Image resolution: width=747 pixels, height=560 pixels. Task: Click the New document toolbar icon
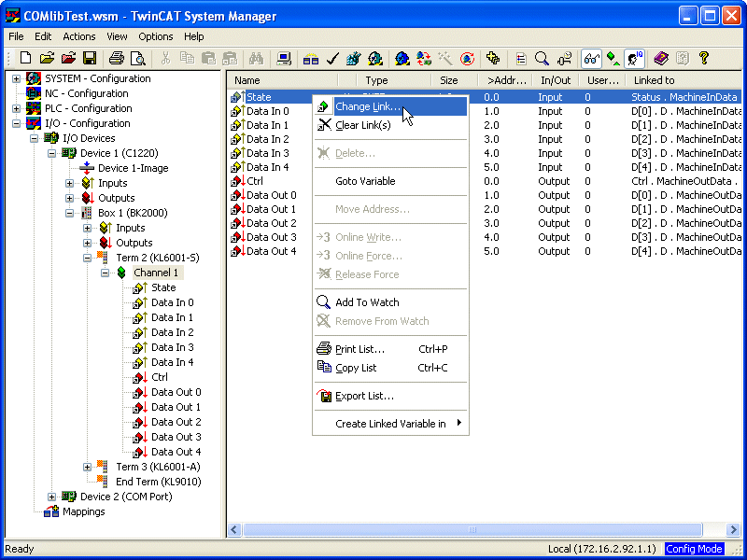(x=26, y=59)
